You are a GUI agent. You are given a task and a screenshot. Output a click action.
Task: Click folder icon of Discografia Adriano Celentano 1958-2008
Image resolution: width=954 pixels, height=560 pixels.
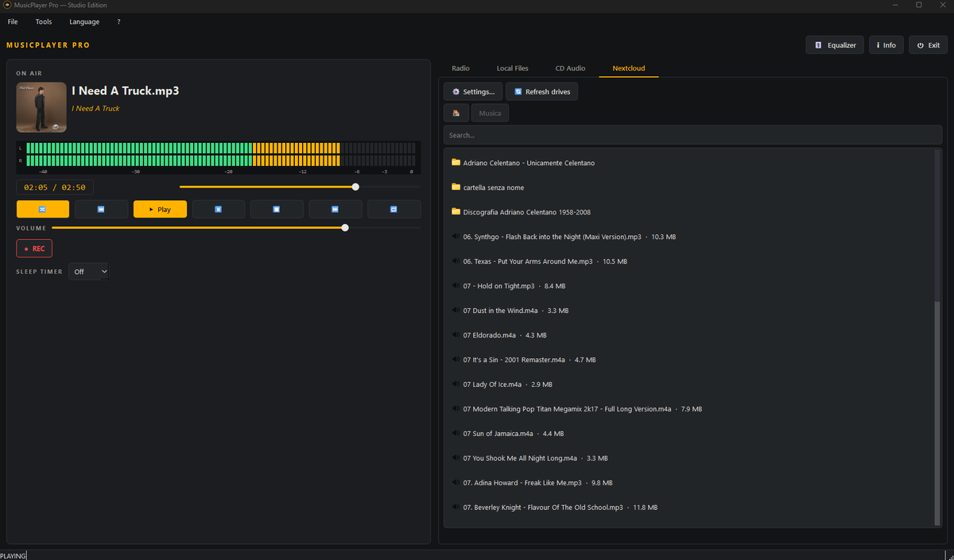tap(456, 211)
